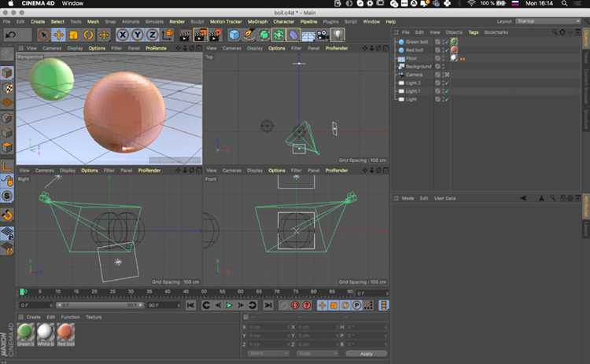Screen dimensions: 590x364
Task: Open Cameras menu in Right viewport
Action: coord(44,171)
